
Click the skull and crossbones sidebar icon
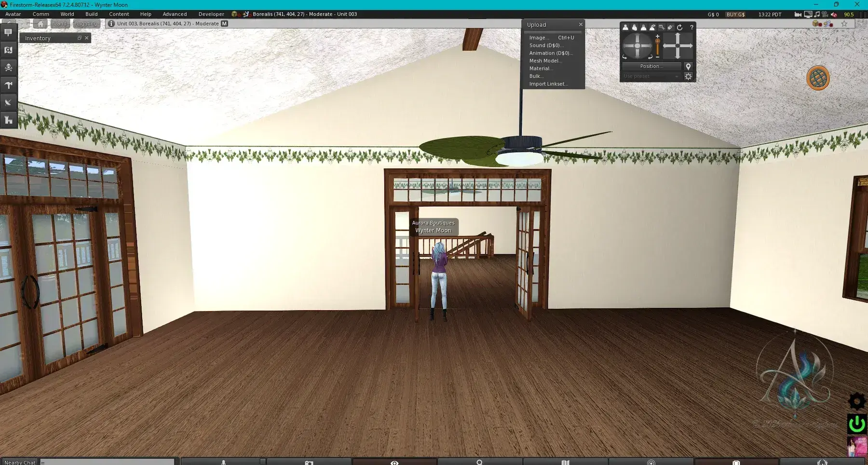point(8,68)
